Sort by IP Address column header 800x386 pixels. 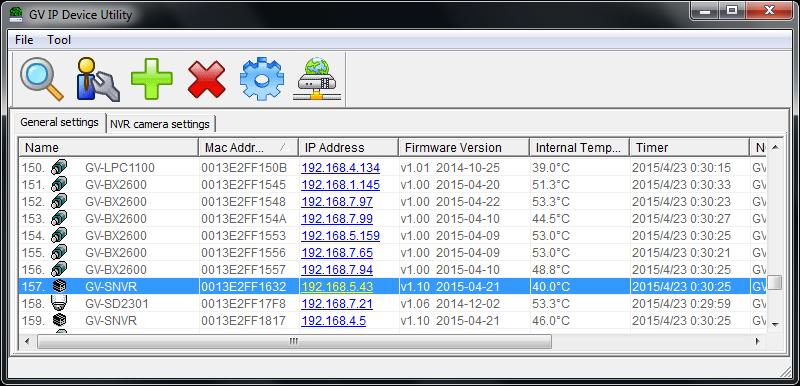tap(348, 147)
